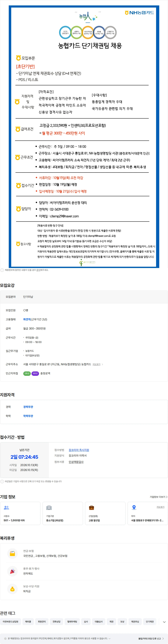The width and height of the screenshot is (168, 644).
Task: Select the purple 5호선 subway badge
Action: tap(35, 373)
